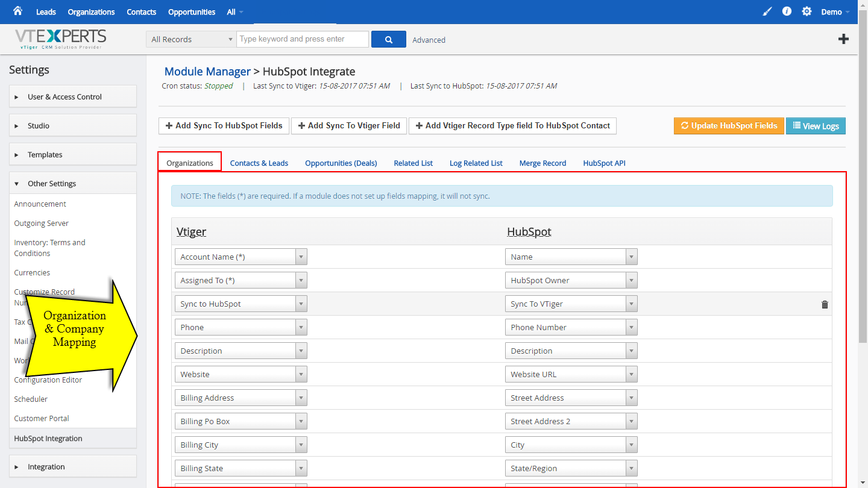
Task: Open the State/Region HubSpot dropdown
Action: (571, 468)
